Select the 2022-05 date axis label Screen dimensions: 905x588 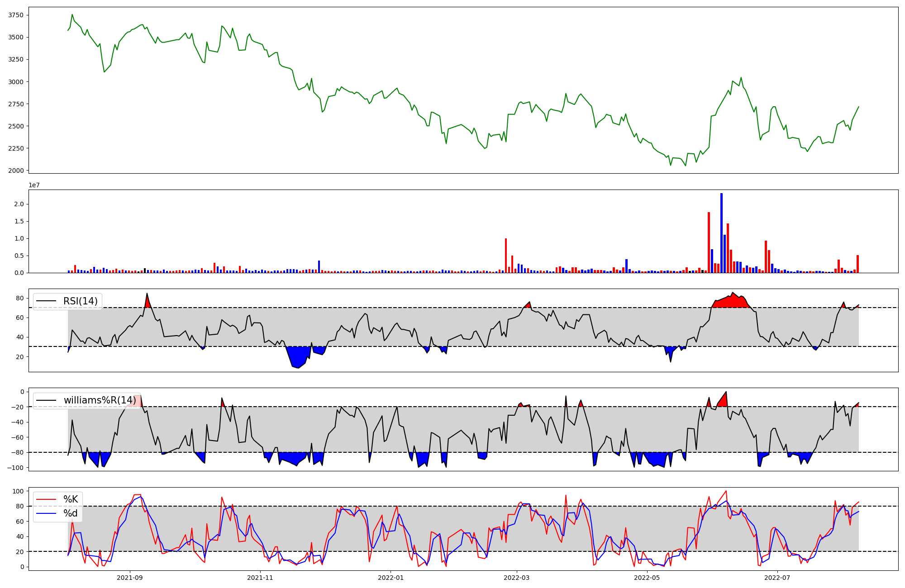click(x=647, y=578)
